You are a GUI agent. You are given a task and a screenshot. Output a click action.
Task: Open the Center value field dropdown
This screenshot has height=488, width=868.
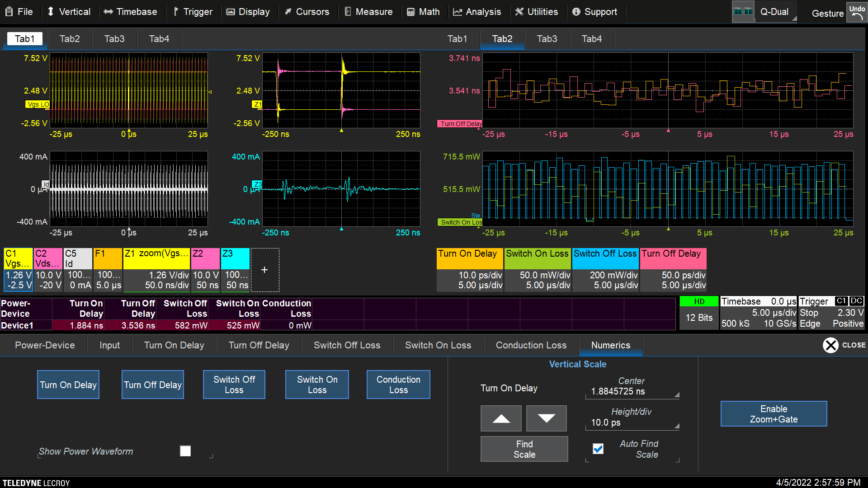click(x=677, y=395)
